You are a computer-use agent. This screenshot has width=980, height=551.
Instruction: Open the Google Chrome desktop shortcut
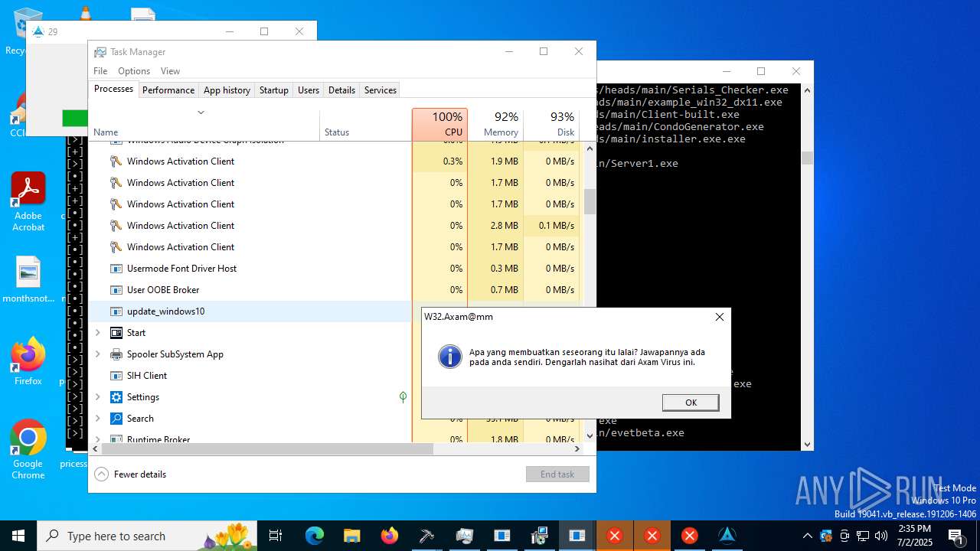[x=28, y=449]
